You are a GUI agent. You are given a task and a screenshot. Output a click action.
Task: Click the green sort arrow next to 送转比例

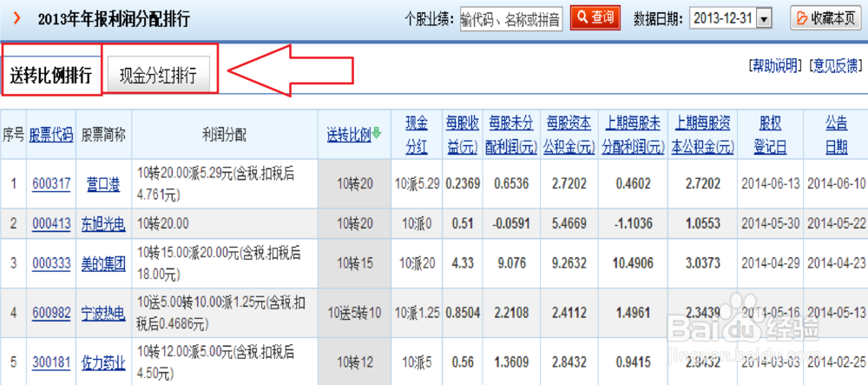[x=377, y=134]
